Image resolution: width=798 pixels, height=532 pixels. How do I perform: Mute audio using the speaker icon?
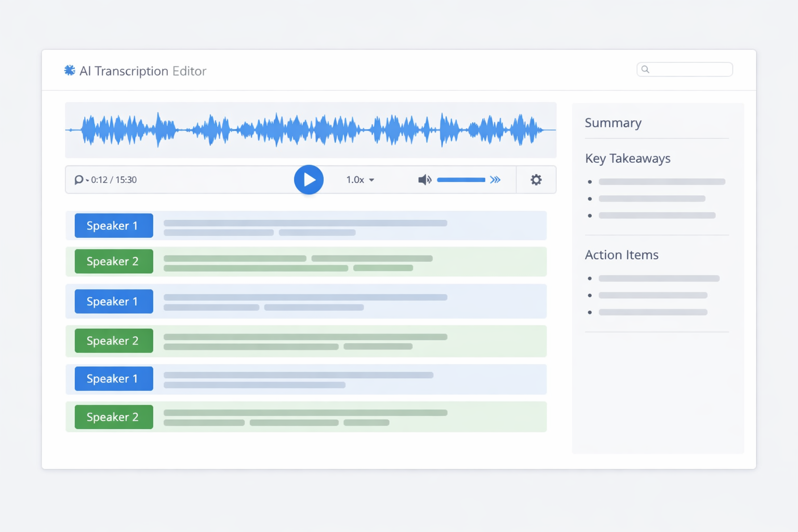tap(424, 179)
